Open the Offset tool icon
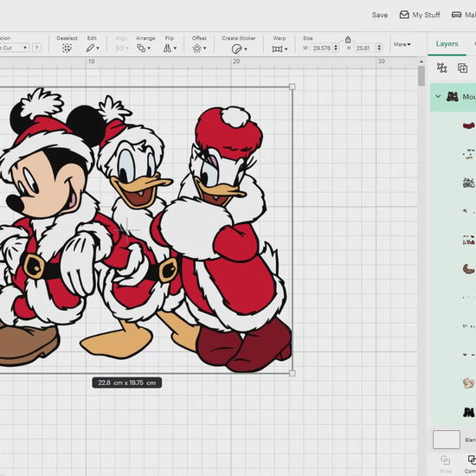Screen dimensions: 476x476 [x=197, y=48]
